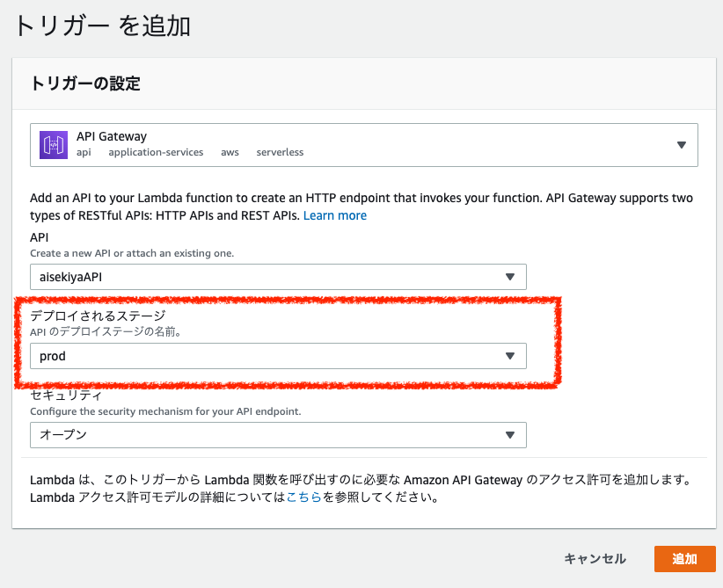Open the API Gateway trigger type dropdown
The image size is (723, 588).
point(364,145)
